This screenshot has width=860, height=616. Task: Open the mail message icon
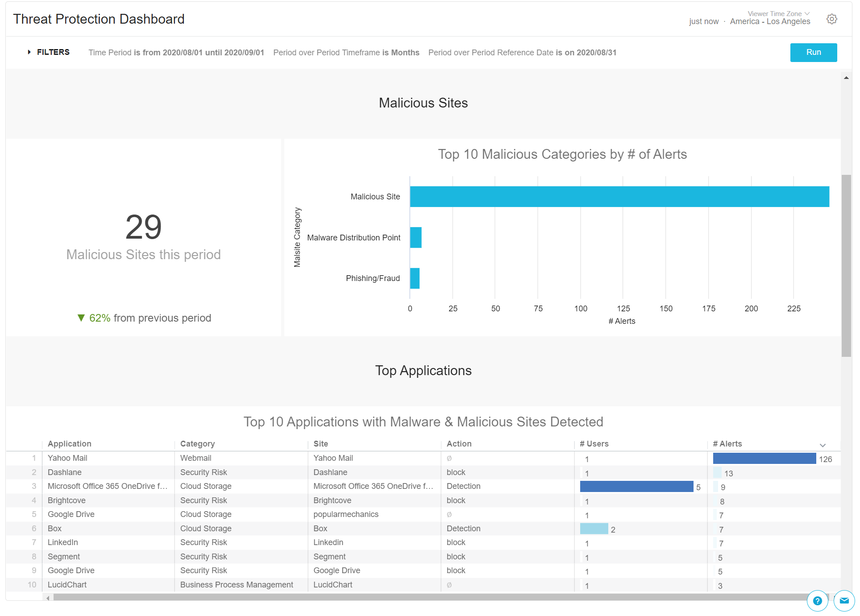pyautogui.click(x=844, y=601)
